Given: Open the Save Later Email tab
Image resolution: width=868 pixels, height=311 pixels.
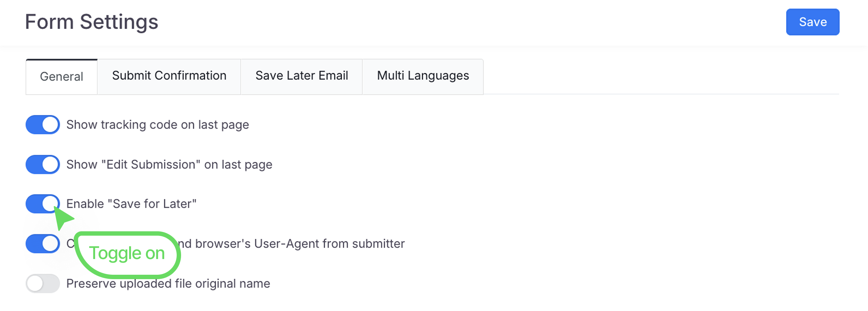Looking at the screenshot, I should [x=301, y=76].
